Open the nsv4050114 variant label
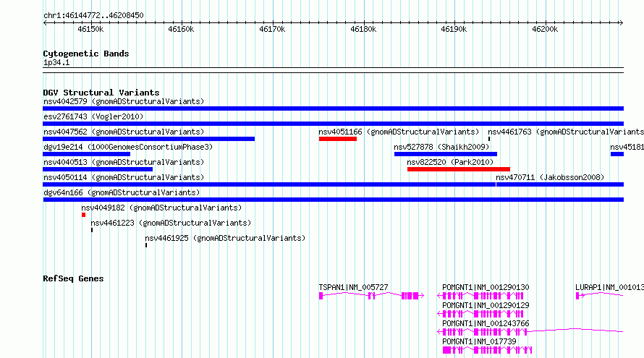Viewport: 644px width, 358px height. pyautogui.click(x=124, y=177)
